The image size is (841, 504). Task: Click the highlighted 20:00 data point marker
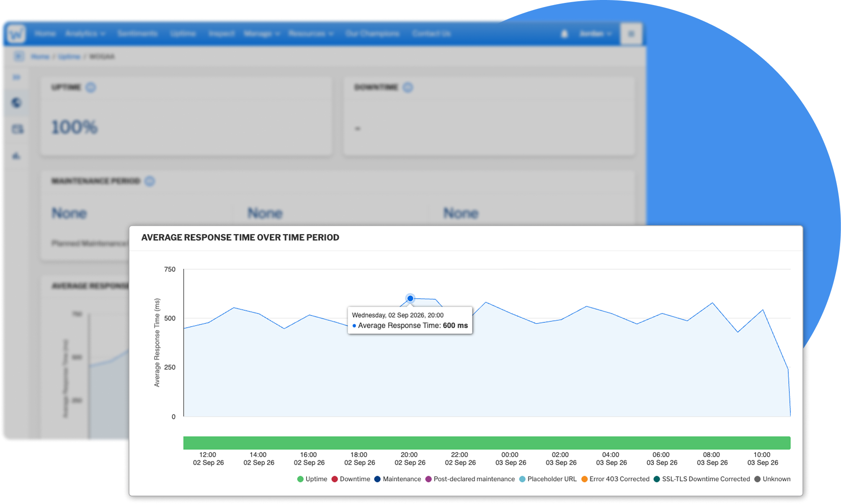point(410,298)
